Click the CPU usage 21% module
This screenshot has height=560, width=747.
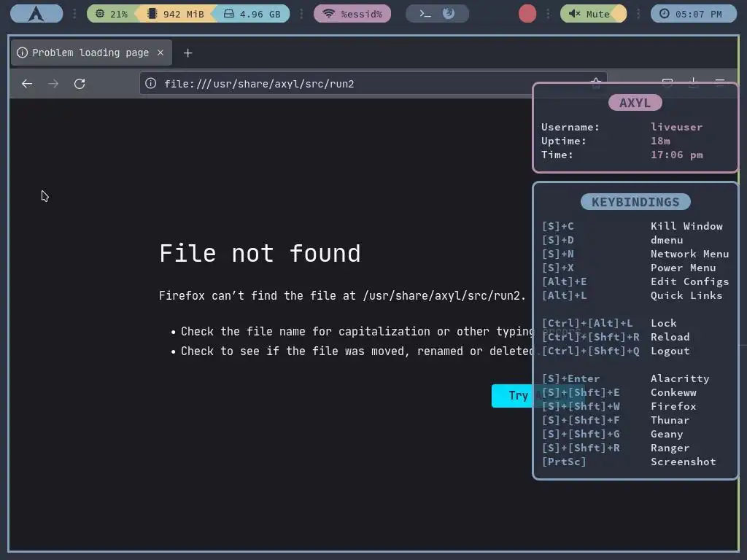point(112,14)
